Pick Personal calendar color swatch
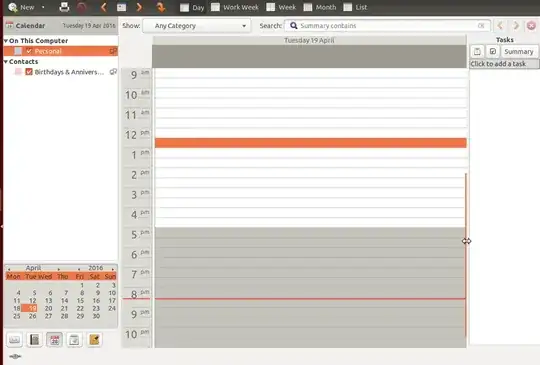Viewport: 540px width, 365px height. coord(18,51)
